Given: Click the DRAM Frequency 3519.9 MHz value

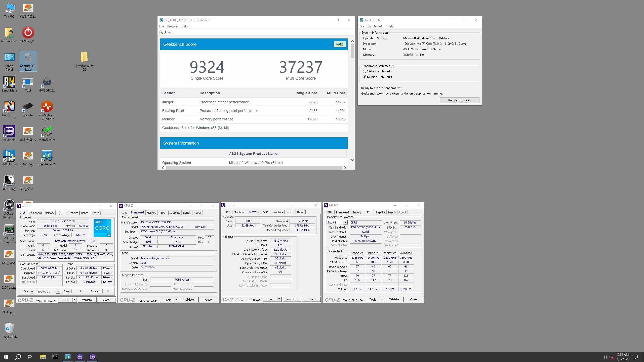Looking at the screenshot, I should 280,241.
